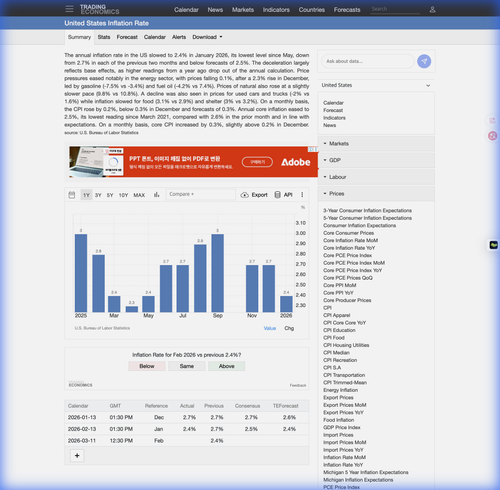Open the Download dropdown
Image resolution: width=500 pixels, height=490 pixels.
click(x=207, y=37)
